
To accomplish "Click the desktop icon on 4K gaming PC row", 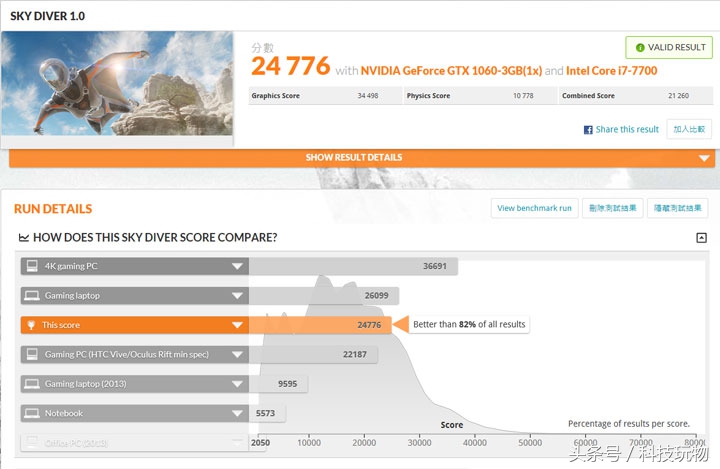I will pyautogui.click(x=32, y=266).
